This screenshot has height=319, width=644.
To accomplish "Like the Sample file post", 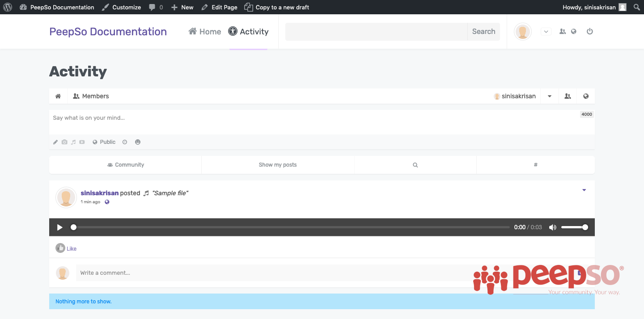I will [66, 248].
